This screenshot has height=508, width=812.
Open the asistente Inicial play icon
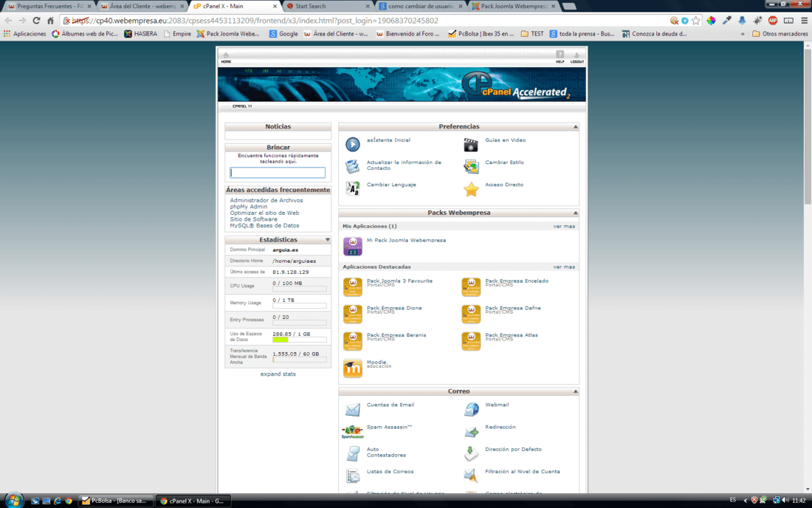(353, 144)
